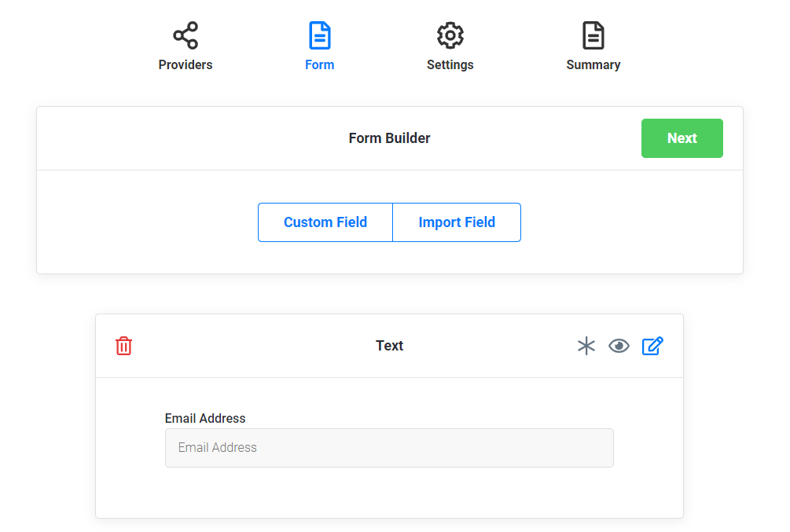Switch to the Import Field tab
Viewport: 790px width, 532px height.
pos(456,222)
